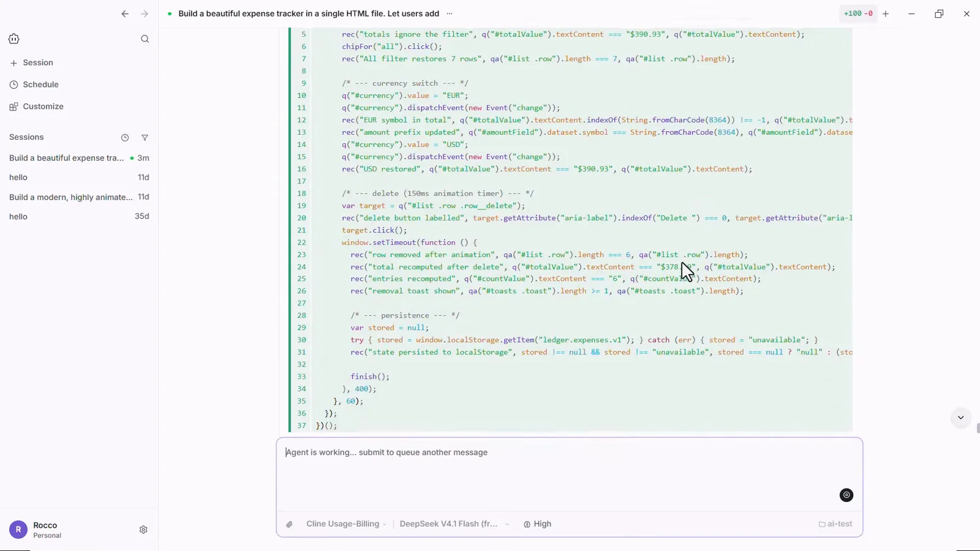Open settings gear next to Rocco
The image size is (980, 551).
click(143, 530)
